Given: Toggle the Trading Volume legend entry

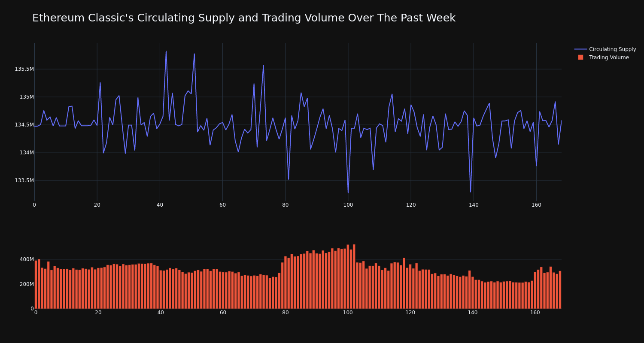Looking at the screenshot, I should point(605,57).
